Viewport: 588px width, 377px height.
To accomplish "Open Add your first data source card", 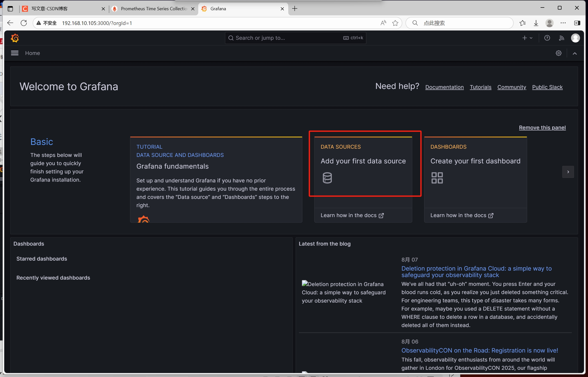I will (363, 172).
